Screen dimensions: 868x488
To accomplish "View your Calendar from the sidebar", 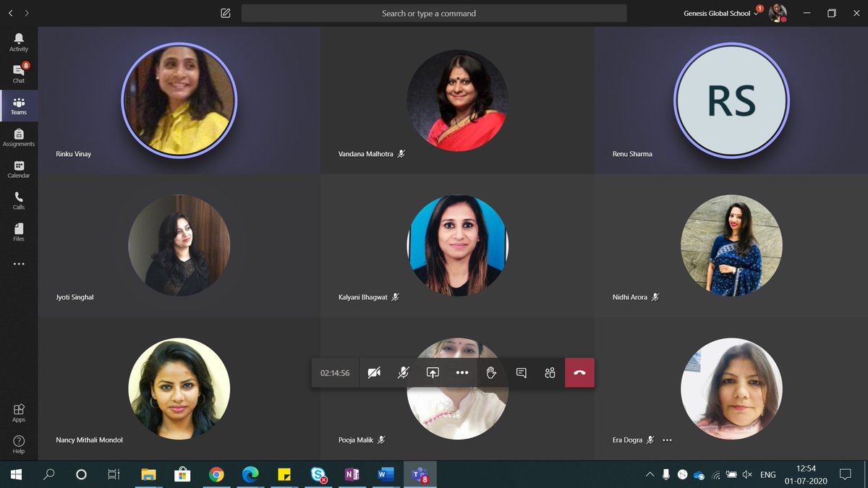I will [18, 169].
